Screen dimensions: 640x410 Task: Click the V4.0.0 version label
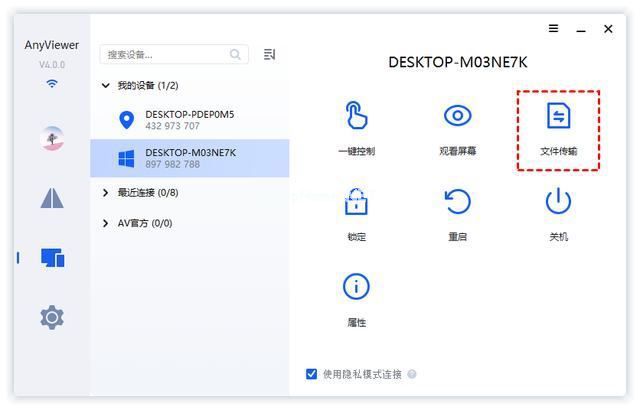click(52, 64)
